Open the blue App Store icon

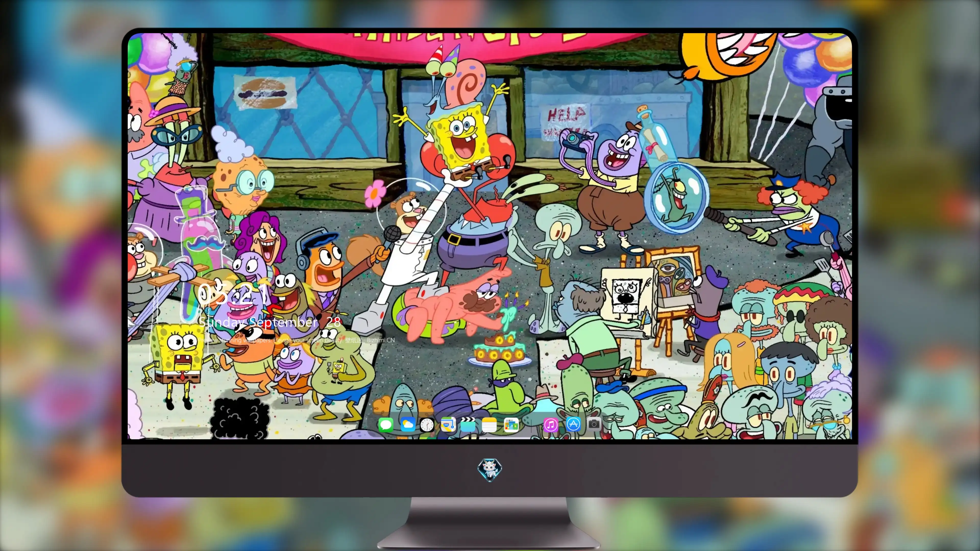click(573, 424)
